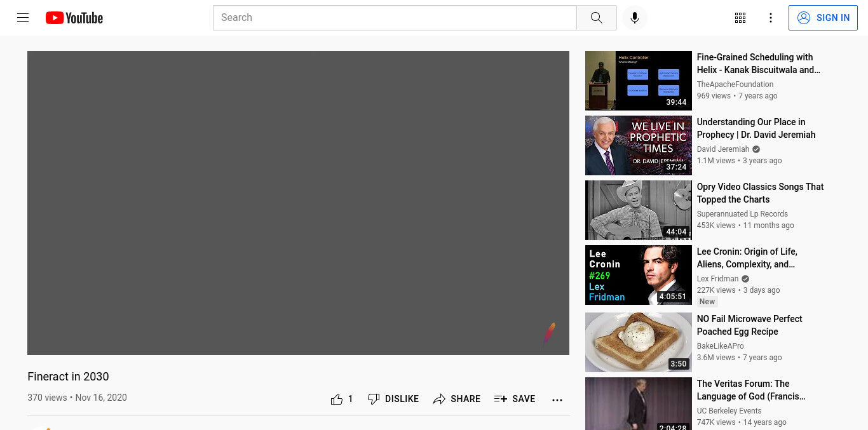Open poached egg recipe thumbnail

638,342
